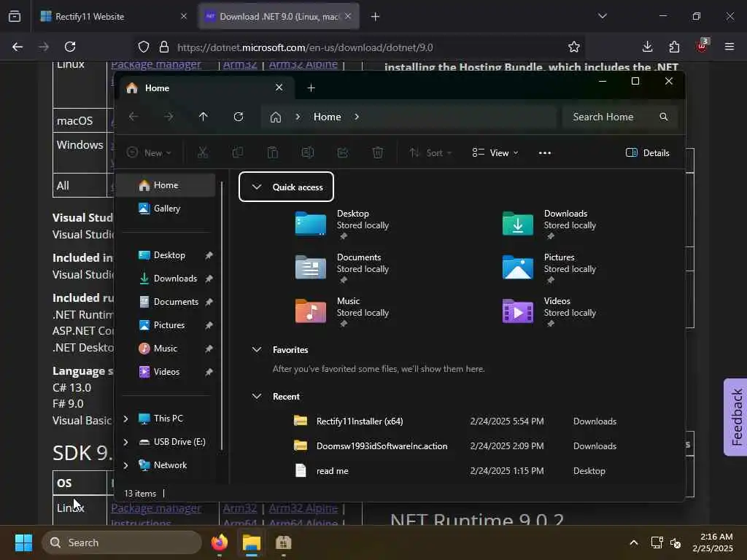Open a new Firefox tab
This screenshot has width=747, height=560.
(375, 17)
